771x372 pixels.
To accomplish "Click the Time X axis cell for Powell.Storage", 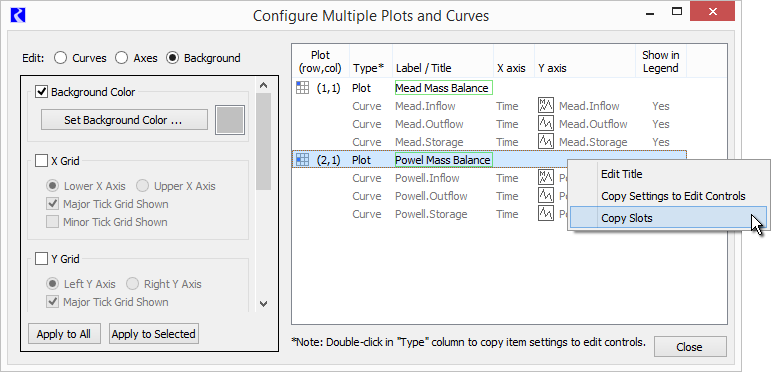I will pyautogui.click(x=507, y=214).
